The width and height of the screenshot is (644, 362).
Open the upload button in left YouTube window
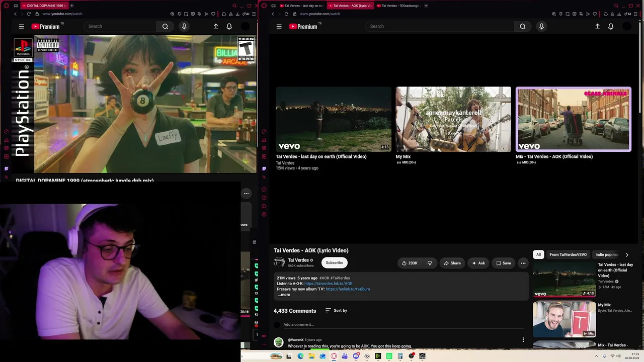(x=216, y=26)
